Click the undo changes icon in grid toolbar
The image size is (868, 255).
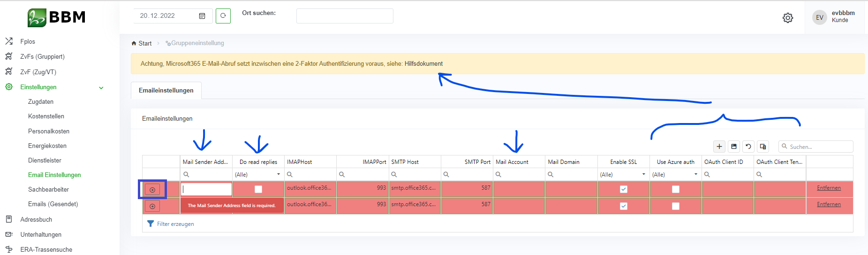point(748,147)
